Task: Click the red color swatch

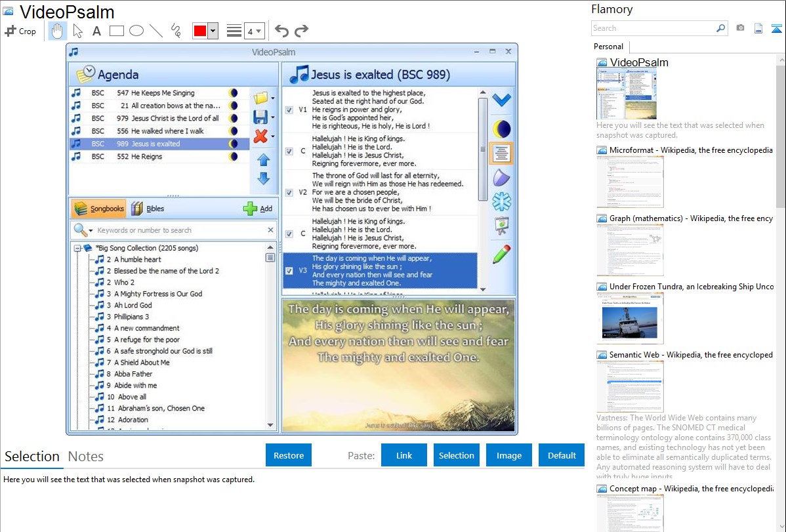Action: click(x=199, y=31)
